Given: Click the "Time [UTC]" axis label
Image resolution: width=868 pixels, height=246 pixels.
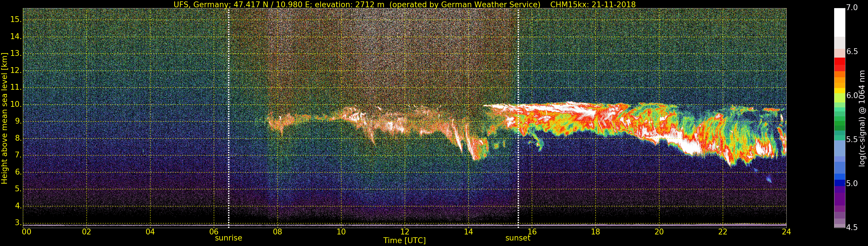Looking at the screenshot, I should 404,241.
